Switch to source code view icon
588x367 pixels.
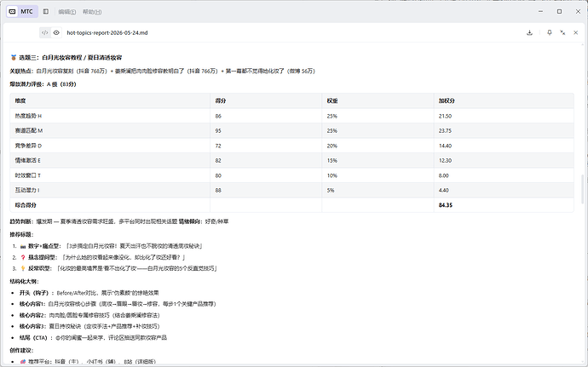coord(44,32)
